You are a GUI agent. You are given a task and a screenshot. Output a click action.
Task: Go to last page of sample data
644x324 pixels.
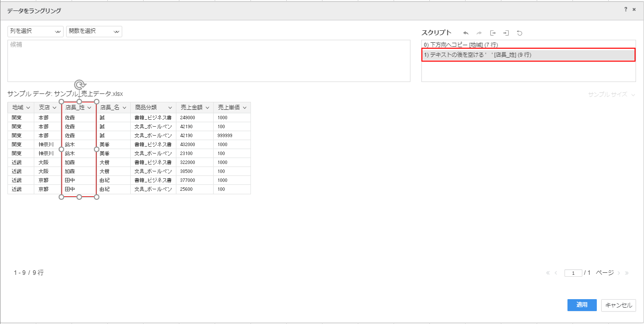click(627, 273)
